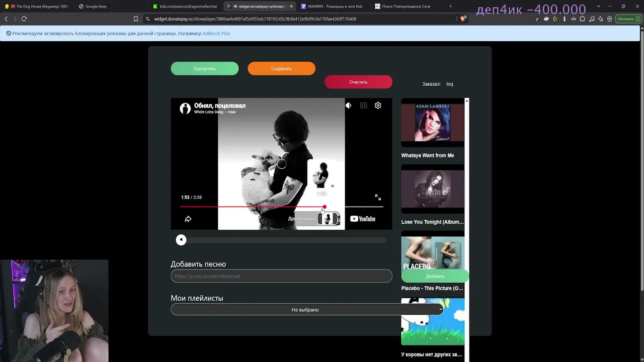Image resolution: width=644 pixels, height=362 pixels.
Task: Click the '1:53 / 2:38' time display
Action: tap(191, 197)
